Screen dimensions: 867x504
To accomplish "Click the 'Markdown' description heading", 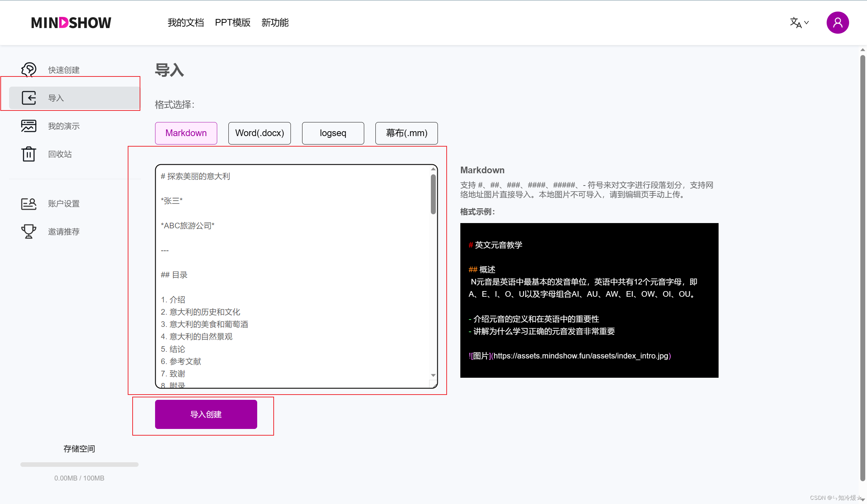I will point(482,170).
